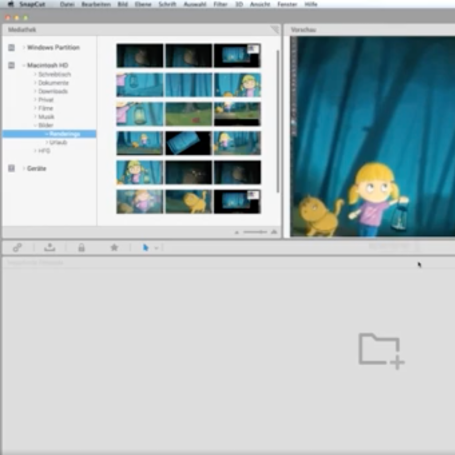Open the Ansicht menu
The height and width of the screenshot is (455, 455).
pyautogui.click(x=260, y=4)
